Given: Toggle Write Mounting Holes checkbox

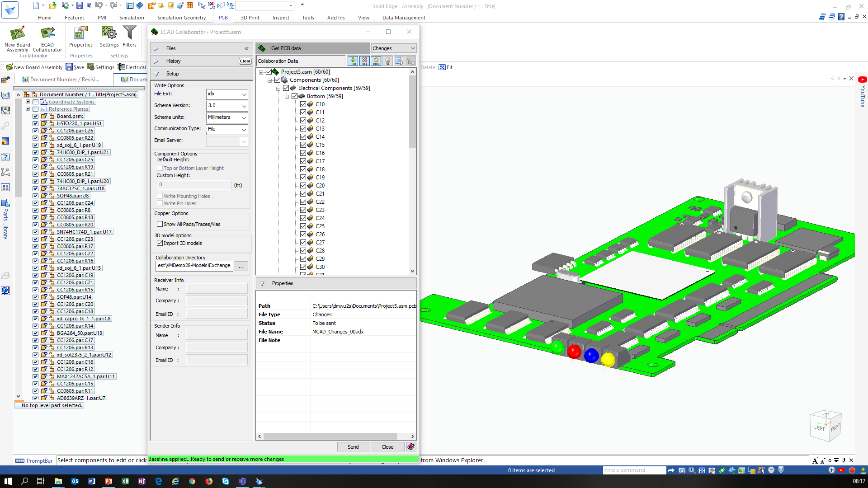Looking at the screenshot, I should click(159, 196).
